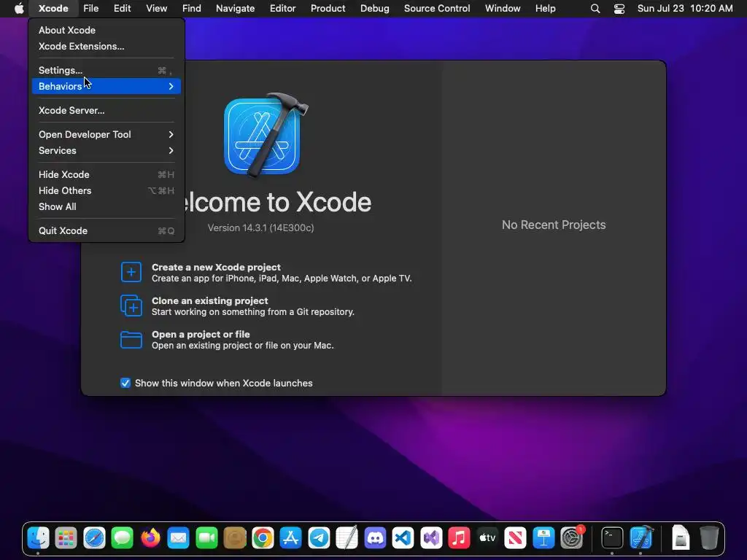Expand the Behaviors submenu
The height and width of the screenshot is (560, 747).
[107, 86]
